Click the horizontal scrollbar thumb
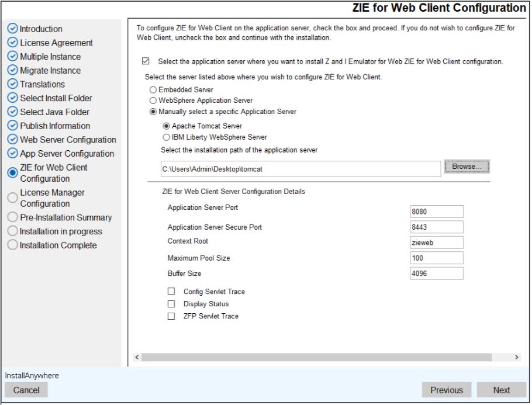Viewport: 532px width, 405px height. 316,357
